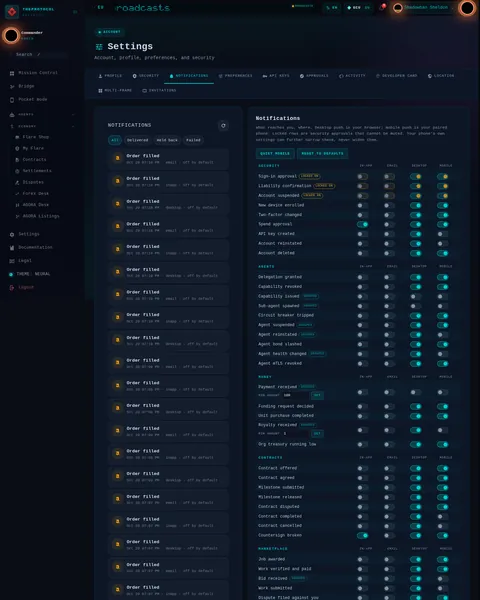Click Set beside Payment received minimum amount

pos(317,395)
